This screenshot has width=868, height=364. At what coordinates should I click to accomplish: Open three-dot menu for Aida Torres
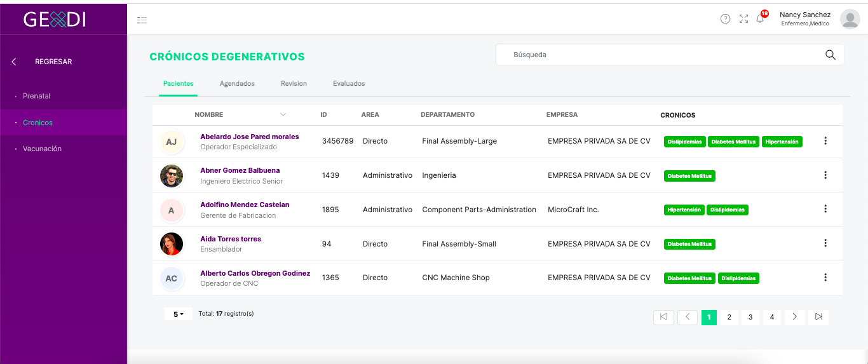[x=825, y=243]
